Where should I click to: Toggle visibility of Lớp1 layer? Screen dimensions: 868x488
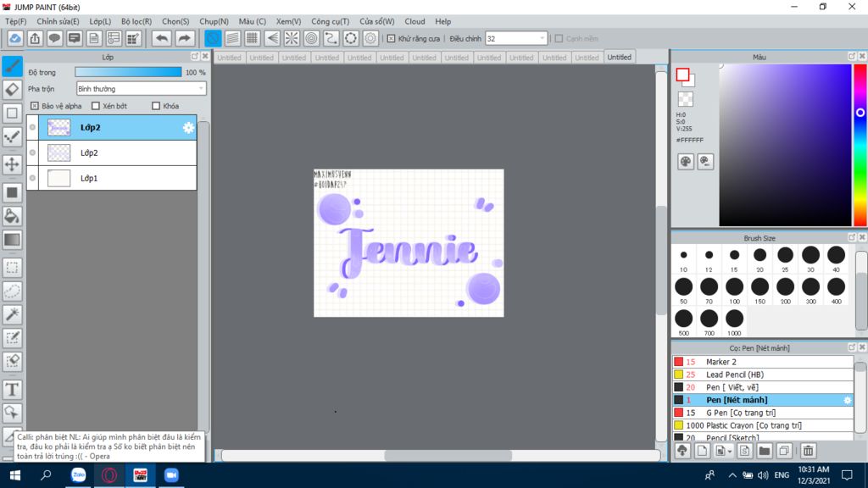coord(33,178)
